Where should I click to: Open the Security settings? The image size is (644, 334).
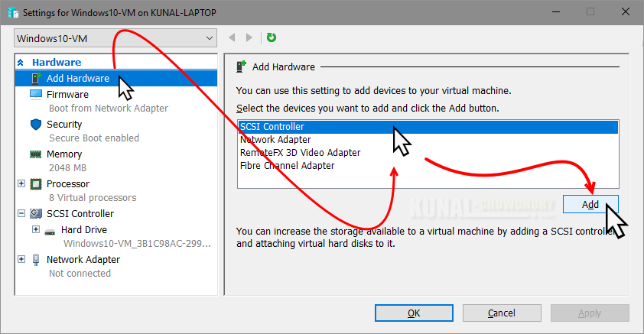[64, 125]
